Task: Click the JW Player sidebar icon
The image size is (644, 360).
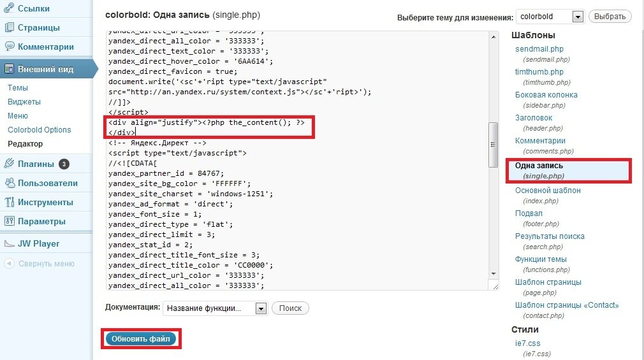Action: [x=10, y=243]
